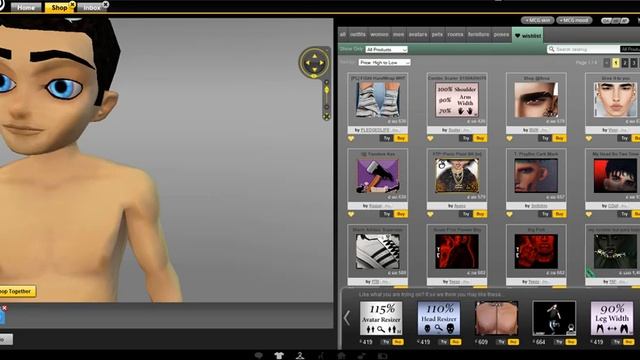Open the eyebrow product thumbnail
Viewport: 640px width, 360px height.
[x=536, y=100]
